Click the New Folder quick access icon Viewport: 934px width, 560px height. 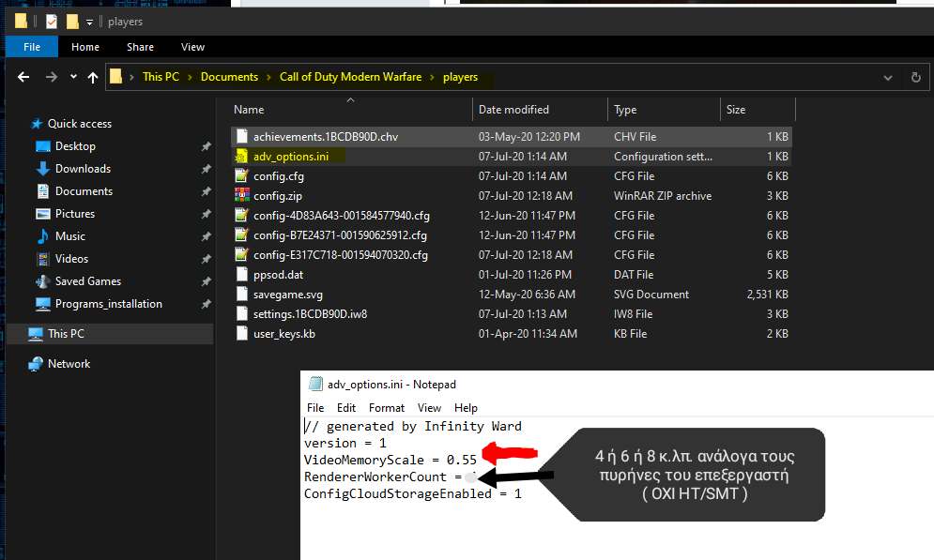[72, 22]
